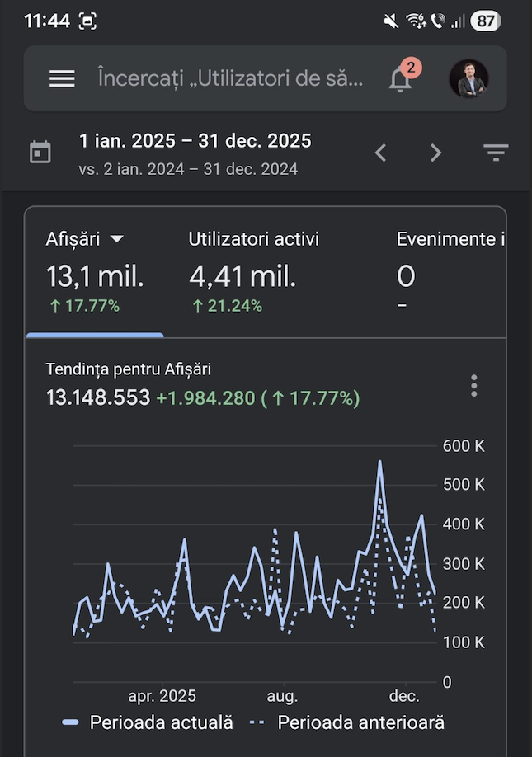532x757 pixels.
Task: Open chart three-dot more options menu
Action: (473, 385)
